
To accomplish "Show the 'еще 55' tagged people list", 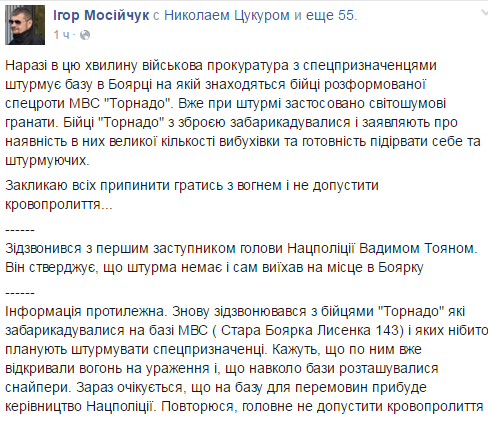I will 330,16.
